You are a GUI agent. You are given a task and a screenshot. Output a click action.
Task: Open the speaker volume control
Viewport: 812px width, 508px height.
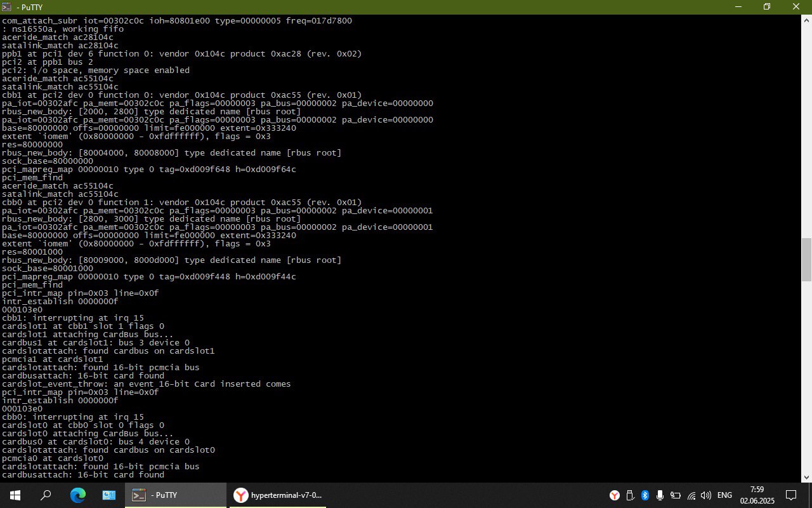point(706,495)
